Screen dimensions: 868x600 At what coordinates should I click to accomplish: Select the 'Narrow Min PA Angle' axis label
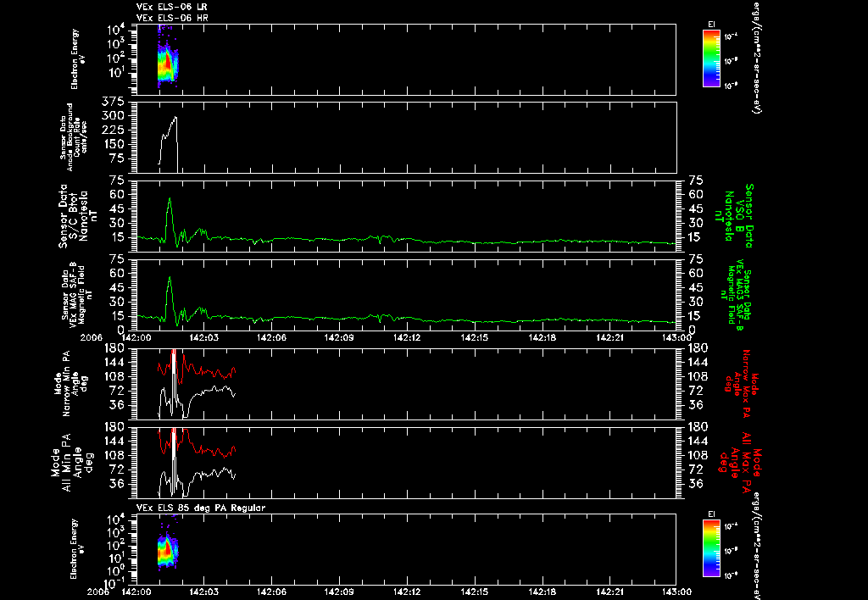point(71,386)
